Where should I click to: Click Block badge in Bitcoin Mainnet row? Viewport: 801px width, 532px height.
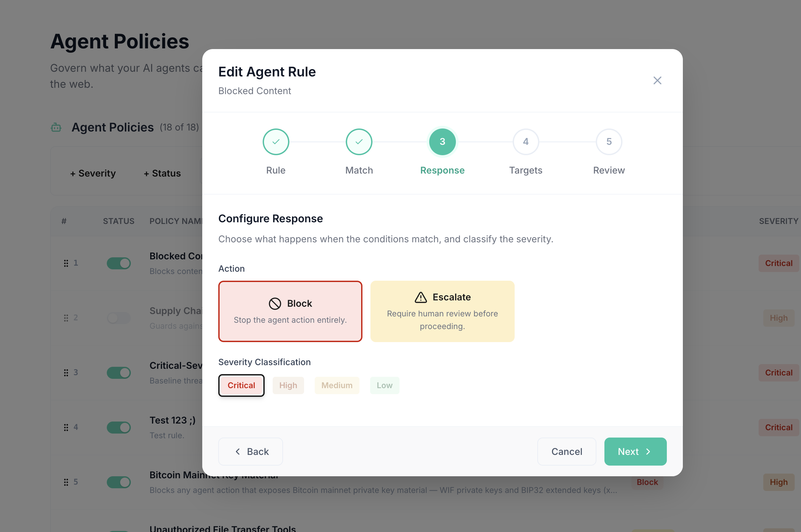(x=647, y=482)
